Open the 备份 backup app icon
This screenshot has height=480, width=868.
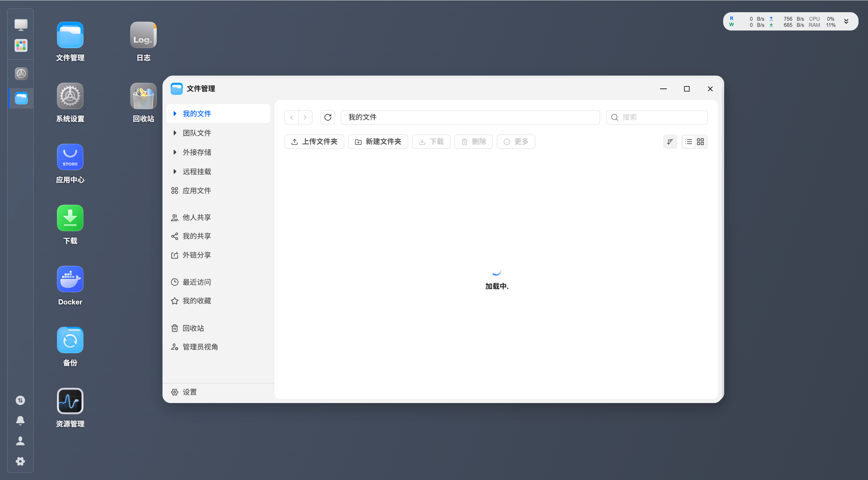point(70,340)
